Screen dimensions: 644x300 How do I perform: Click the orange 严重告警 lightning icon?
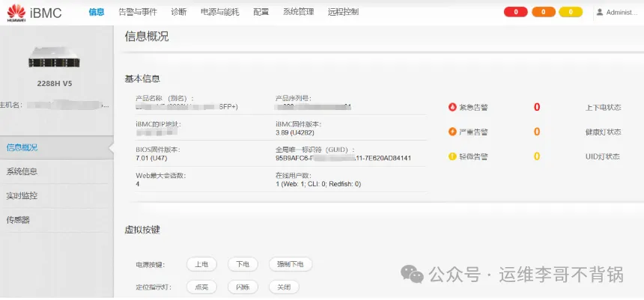(x=452, y=132)
